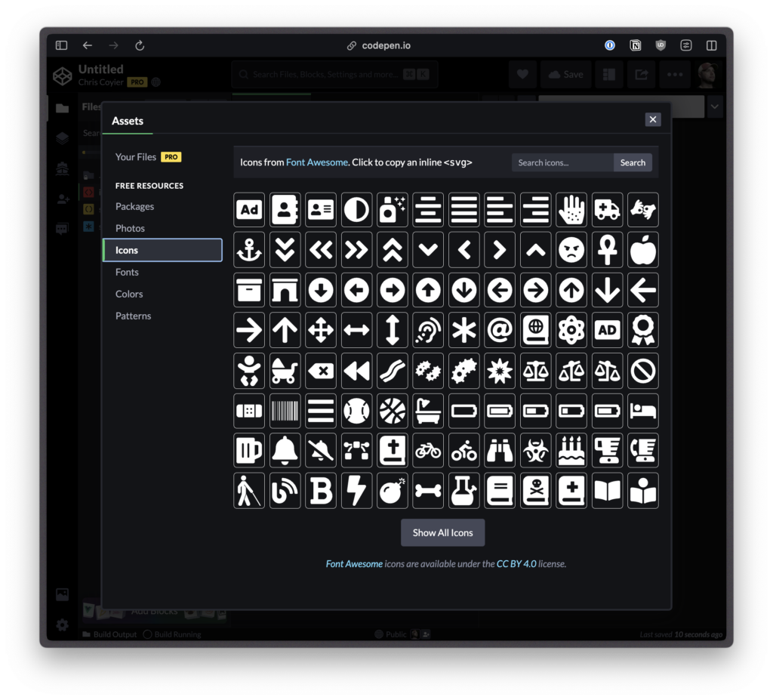Click the bell icon
This screenshot has width=773, height=700.
click(x=285, y=451)
